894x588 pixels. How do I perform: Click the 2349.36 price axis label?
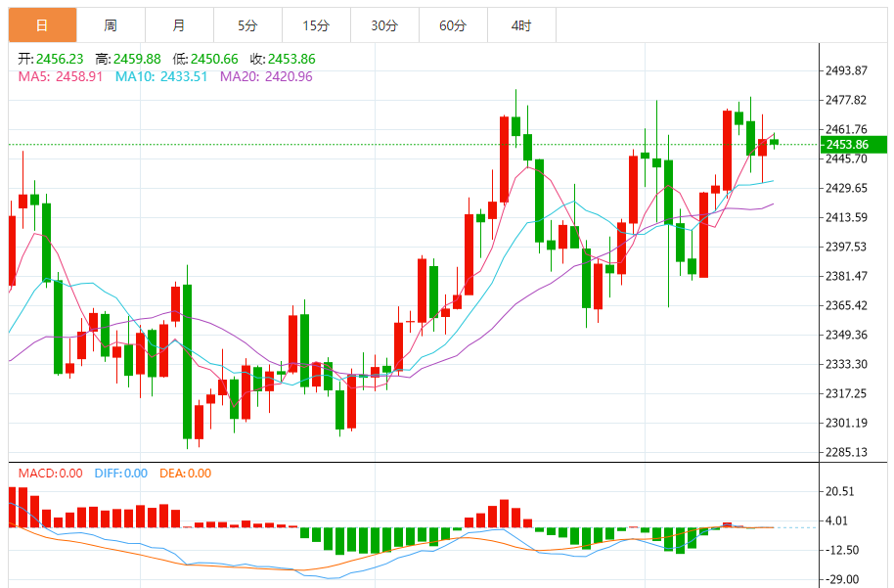pos(846,335)
